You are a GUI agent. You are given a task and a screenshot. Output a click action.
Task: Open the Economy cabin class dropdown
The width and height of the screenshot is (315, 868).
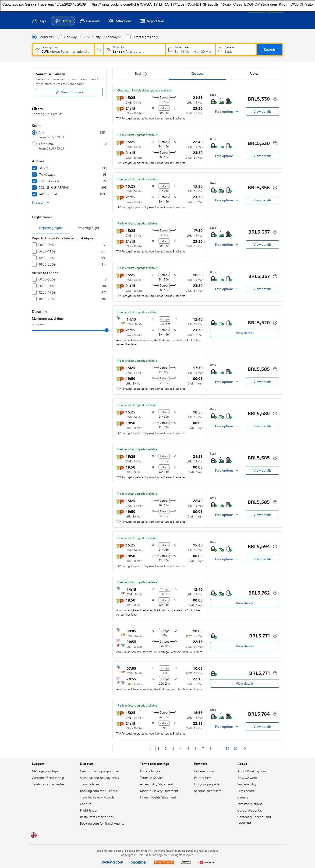tap(113, 37)
